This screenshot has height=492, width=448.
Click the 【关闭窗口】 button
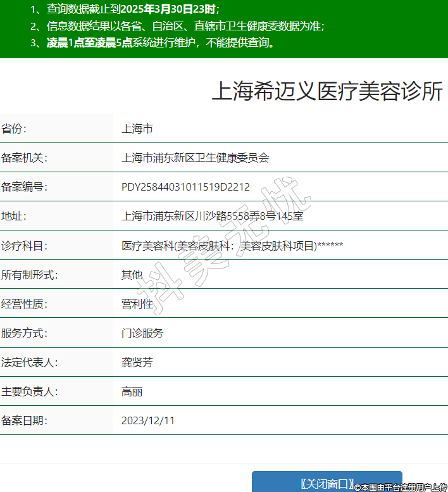click(327, 483)
